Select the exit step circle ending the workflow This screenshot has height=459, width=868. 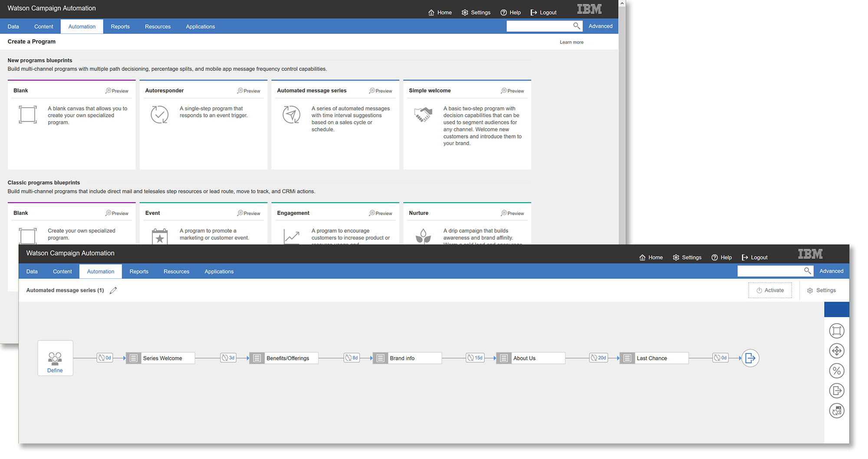[x=750, y=358]
